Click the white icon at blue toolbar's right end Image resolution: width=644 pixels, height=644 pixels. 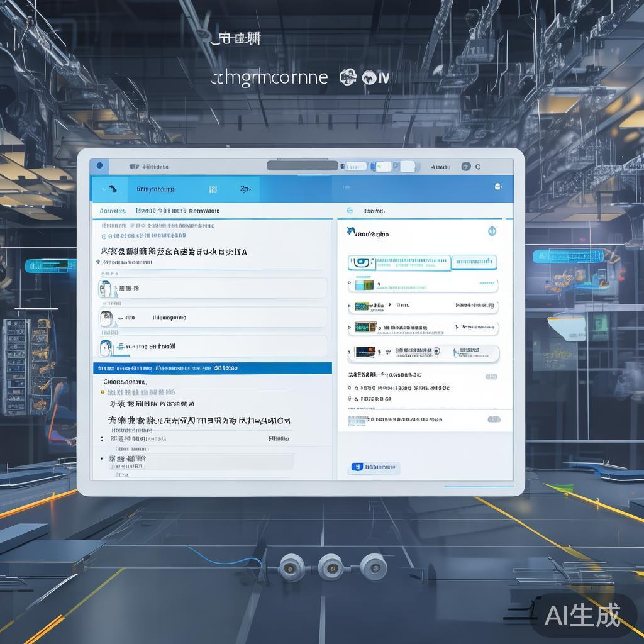point(498,186)
